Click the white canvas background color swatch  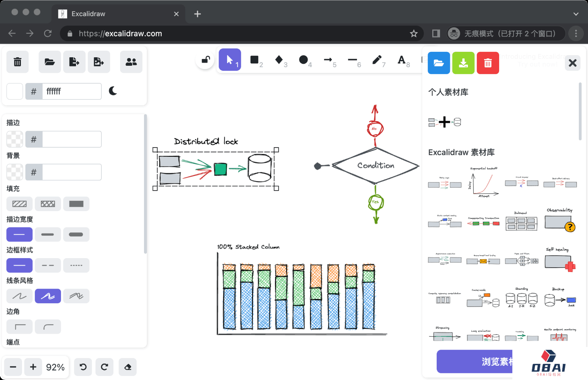coord(15,91)
